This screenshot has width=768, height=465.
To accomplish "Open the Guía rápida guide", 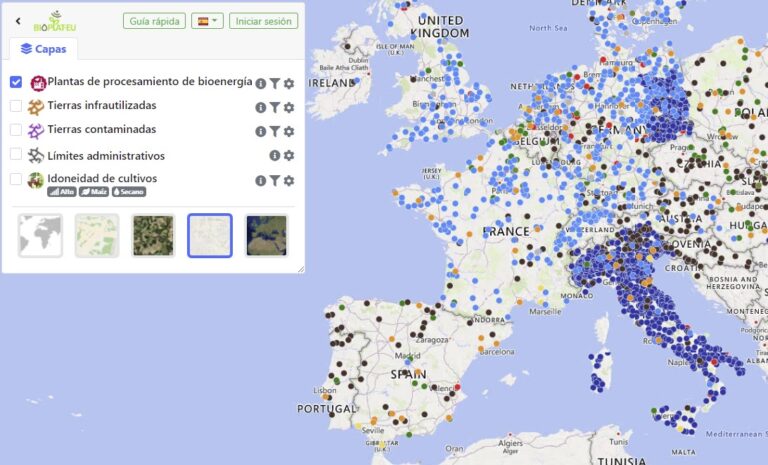I will [x=154, y=21].
